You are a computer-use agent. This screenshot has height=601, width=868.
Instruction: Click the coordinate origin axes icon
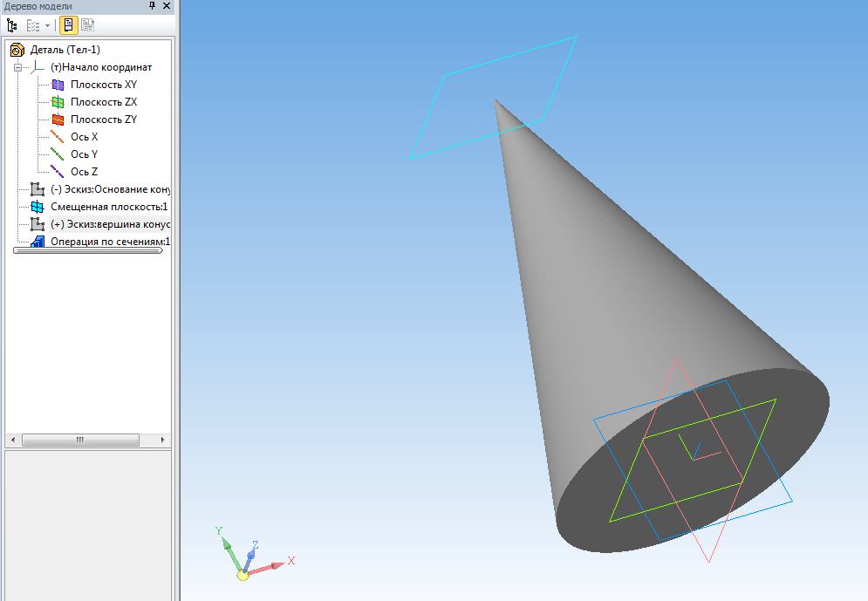tap(38, 67)
